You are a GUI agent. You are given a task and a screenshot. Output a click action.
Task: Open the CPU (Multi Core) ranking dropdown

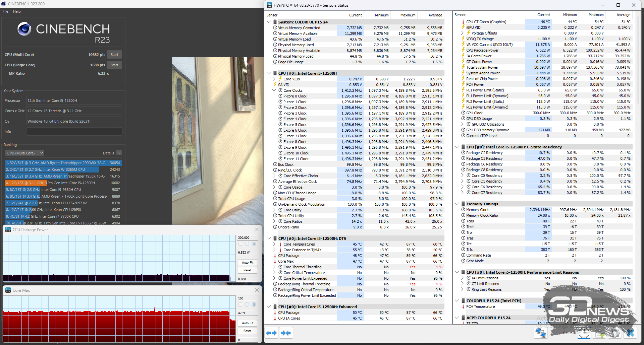point(24,153)
